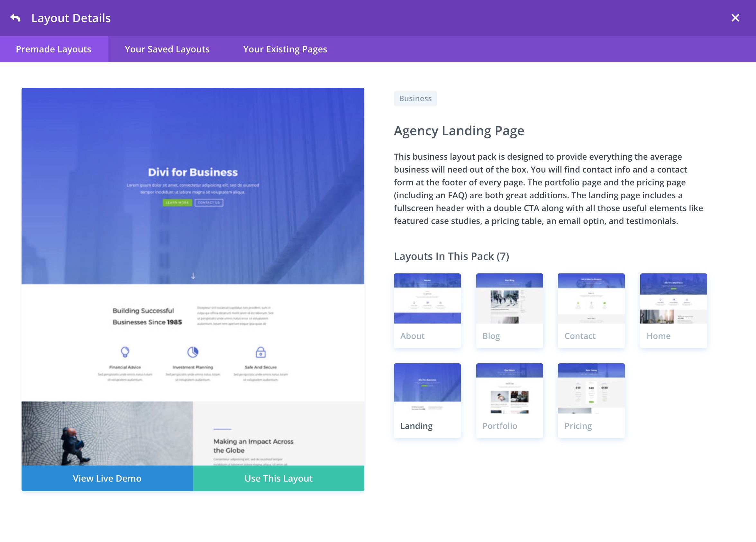The height and width of the screenshot is (542, 756).
Task: Select the Pricing layout thumbnail
Action: pos(591,400)
